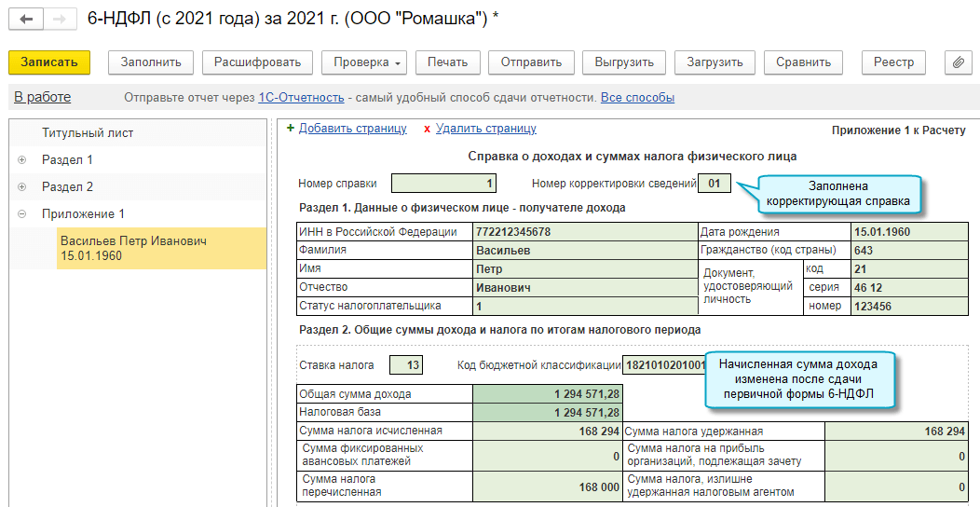Click the red x Delete page icon
Viewport: 980px width, 507px height.
point(427,130)
